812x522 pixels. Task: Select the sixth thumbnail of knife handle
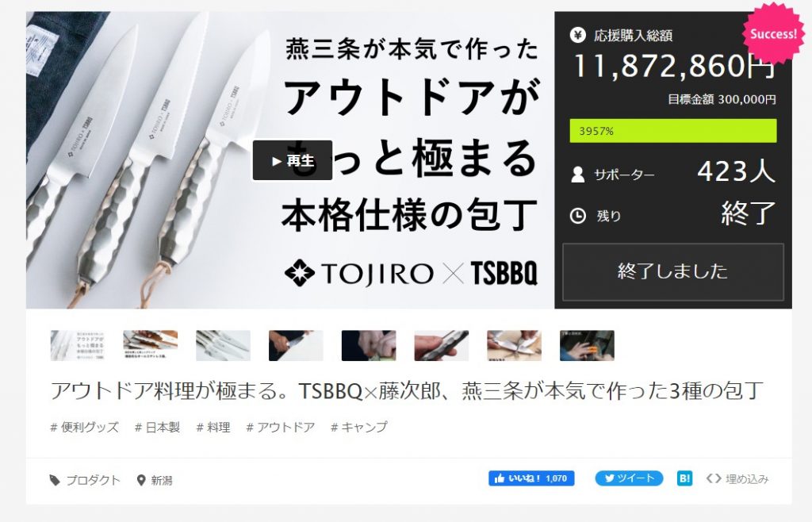coord(441,345)
